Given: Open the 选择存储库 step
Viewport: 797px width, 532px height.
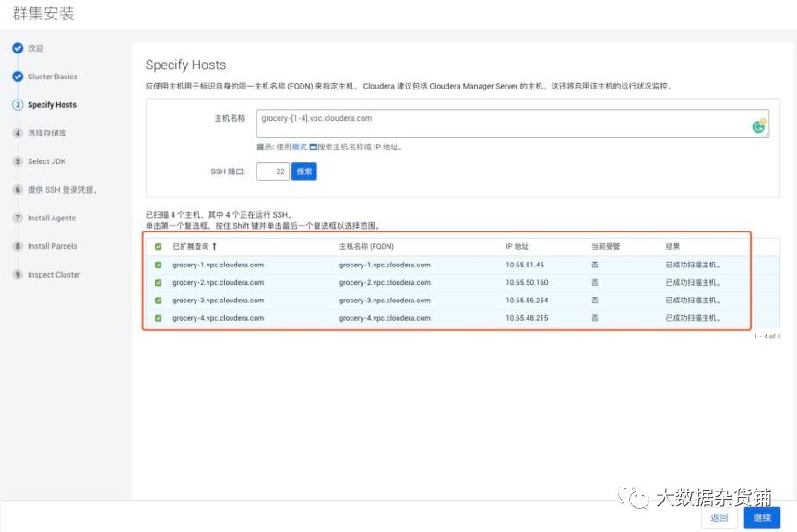Looking at the screenshot, I should (47, 133).
